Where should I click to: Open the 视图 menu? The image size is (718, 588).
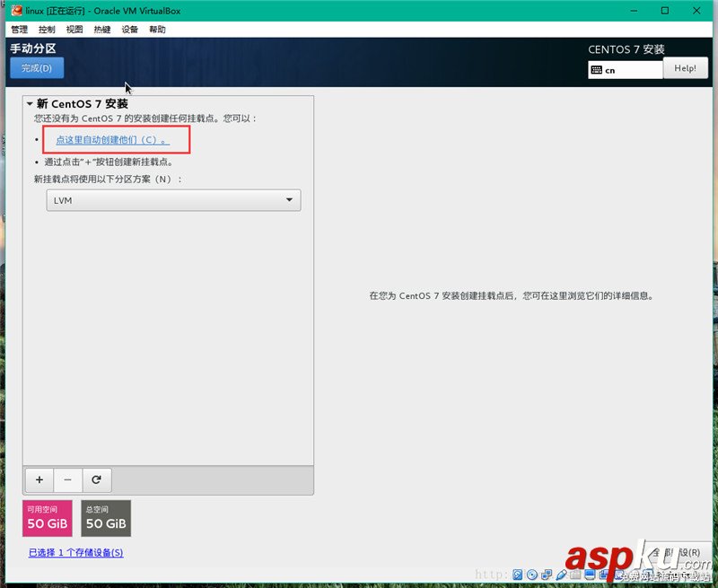coord(74,30)
